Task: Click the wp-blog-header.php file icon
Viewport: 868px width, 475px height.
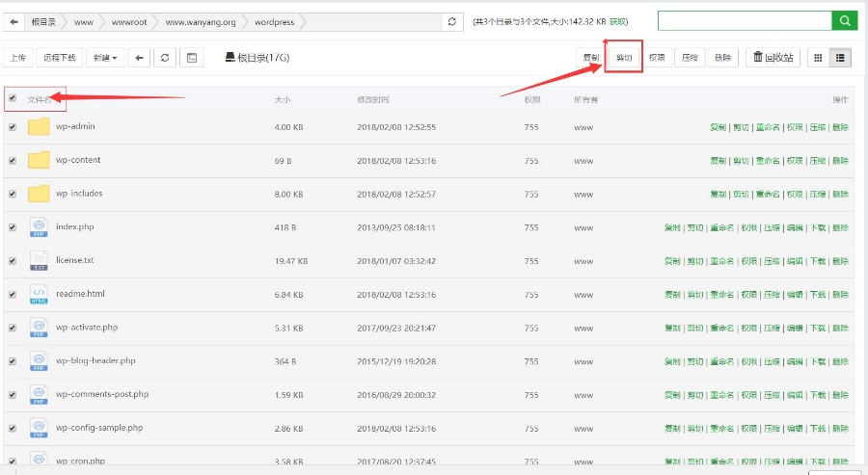Action: click(39, 361)
